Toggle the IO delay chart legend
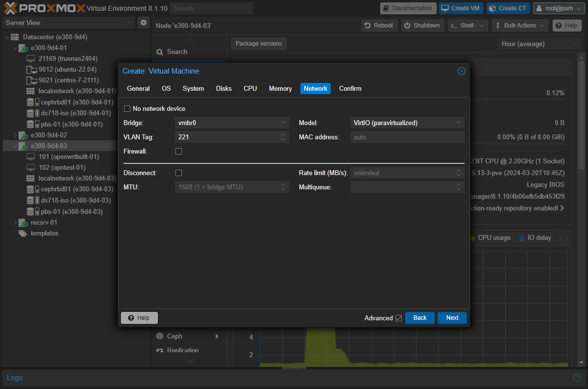Image resolution: width=588 pixels, height=389 pixels. [x=535, y=238]
